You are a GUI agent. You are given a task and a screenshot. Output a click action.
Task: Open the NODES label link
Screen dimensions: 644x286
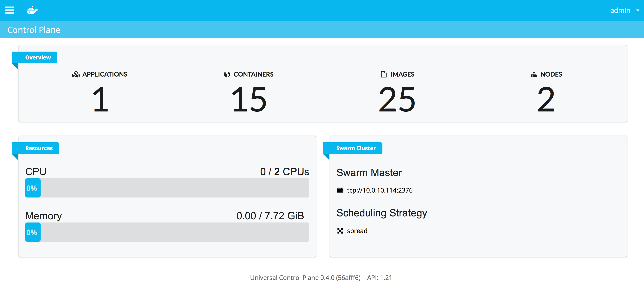(551, 75)
